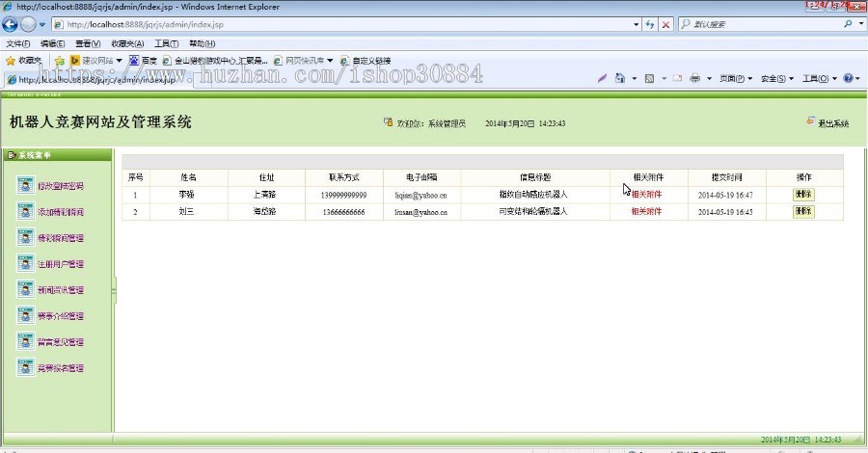
Task: Open the Home button dropdown arrow
Action: pos(635,78)
